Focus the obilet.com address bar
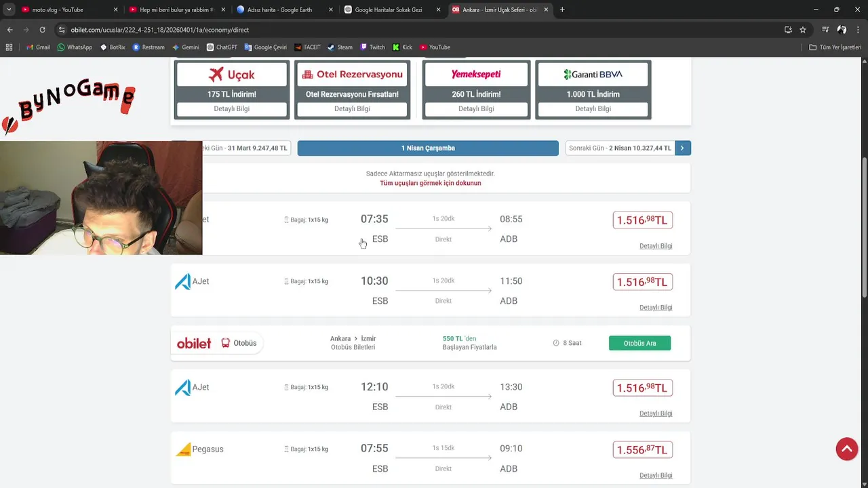This screenshot has height=488, width=868. click(420, 30)
